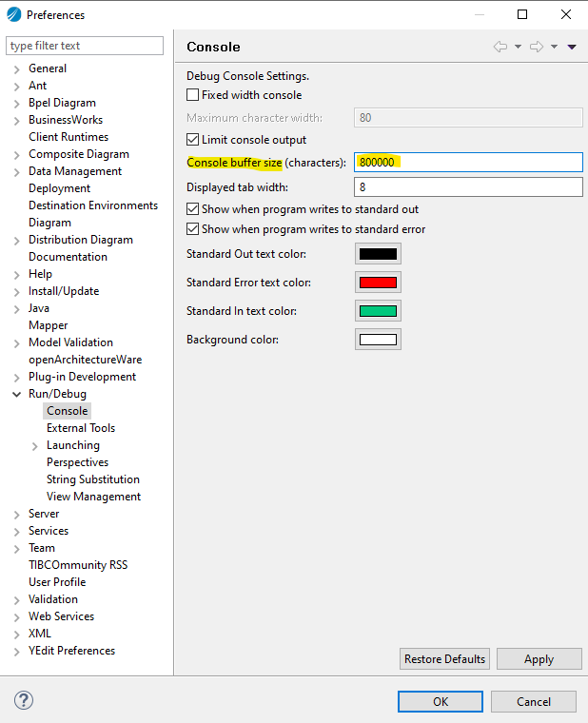
Task: Open the forward history dropdown arrow
Action: pyautogui.click(x=555, y=47)
